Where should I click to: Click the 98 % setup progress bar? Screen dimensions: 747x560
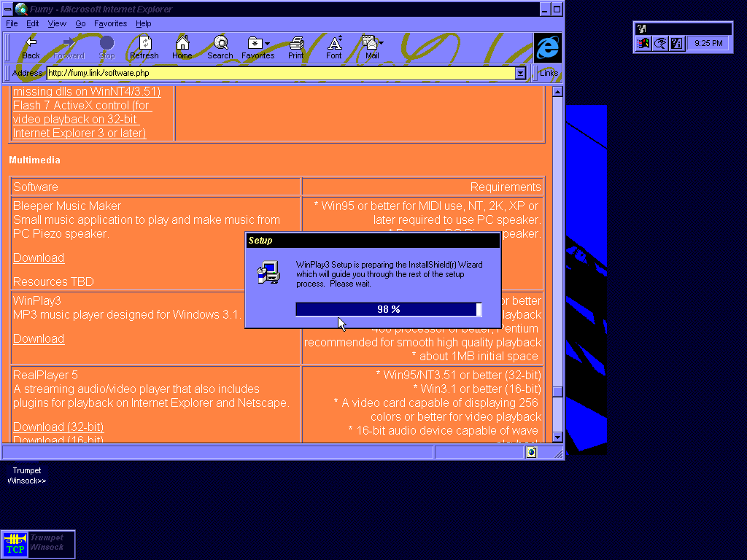(389, 309)
